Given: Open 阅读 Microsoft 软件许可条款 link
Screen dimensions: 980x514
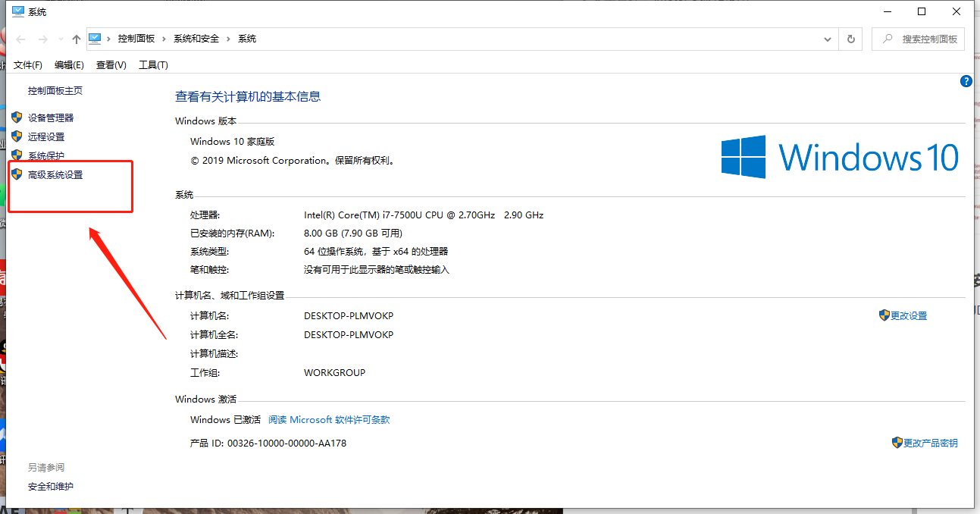Looking at the screenshot, I should (x=329, y=419).
